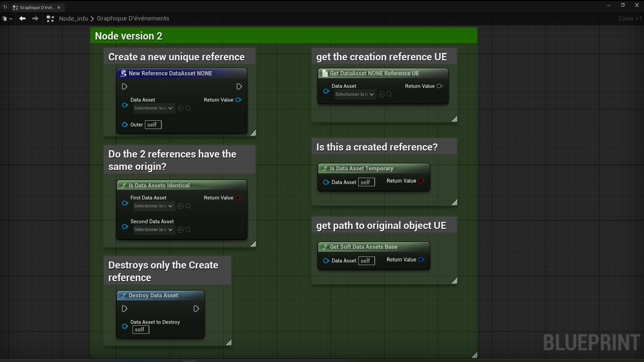Use selected asset arrow on Get DataAsset NONE node
The width and height of the screenshot is (644, 362).
point(382,95)
